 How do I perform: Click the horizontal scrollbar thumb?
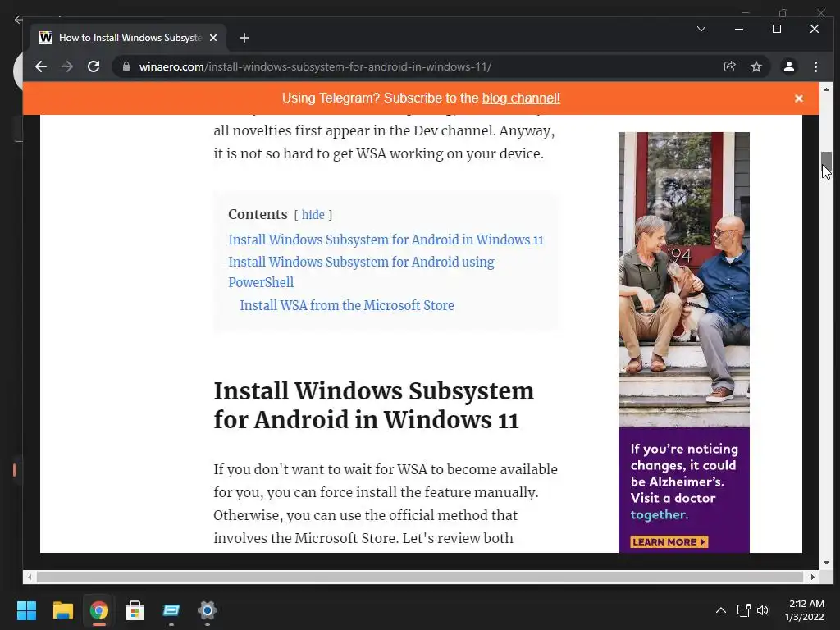pos(419,577)
